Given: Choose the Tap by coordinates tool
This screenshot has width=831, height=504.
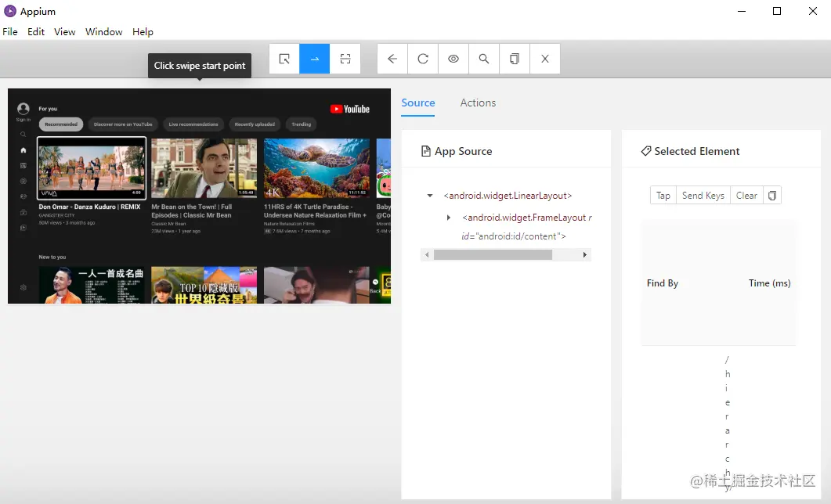Looking at the screenshot, I should point(345,59).
